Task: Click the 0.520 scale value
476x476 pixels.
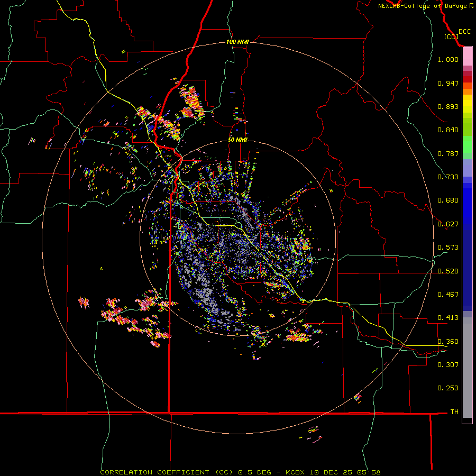Action: click(x=448, y=271)
